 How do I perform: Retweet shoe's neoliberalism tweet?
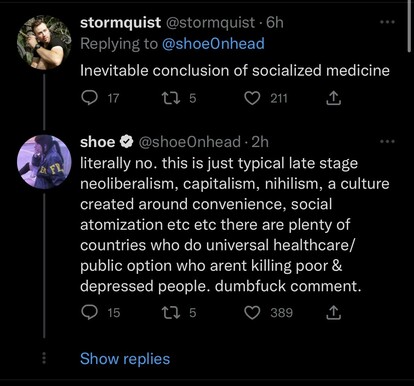click(170, 312)
